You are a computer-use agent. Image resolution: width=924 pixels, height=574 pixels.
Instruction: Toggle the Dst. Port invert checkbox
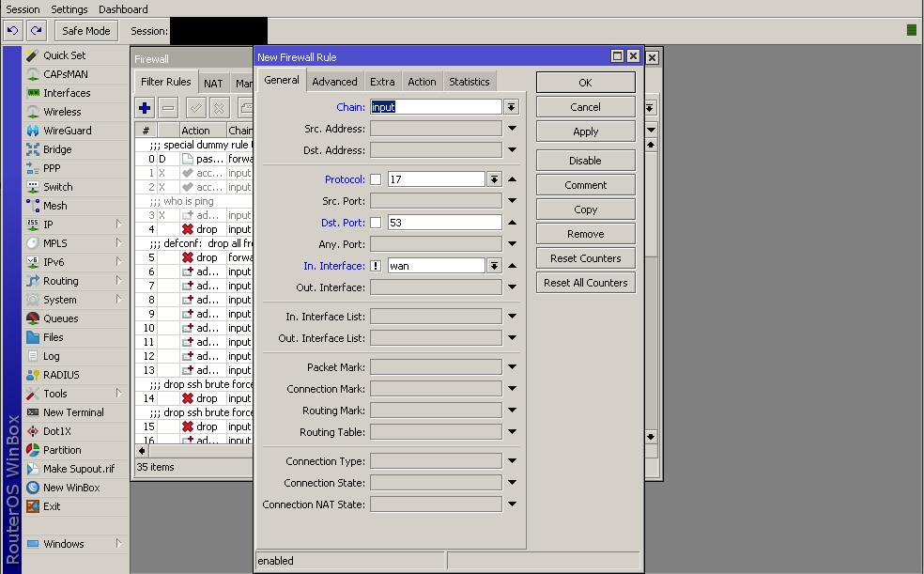click(x=376, y=223)
